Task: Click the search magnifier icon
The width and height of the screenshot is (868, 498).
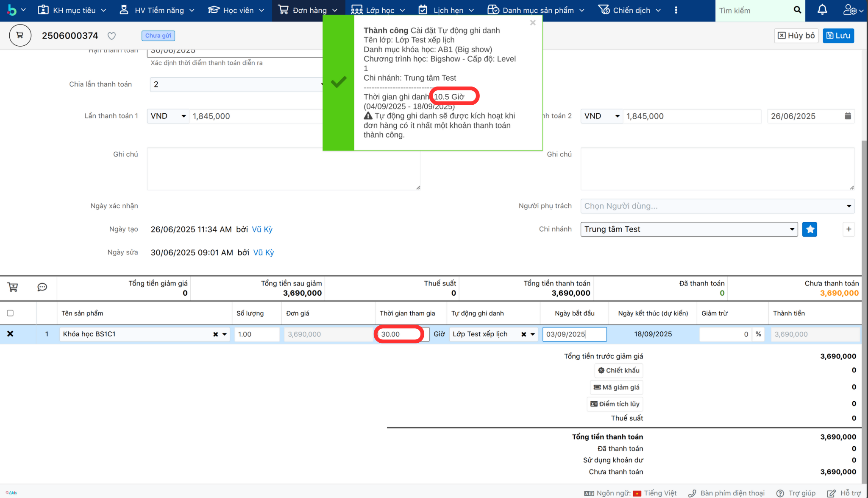Action: click(x=797, y=10)
